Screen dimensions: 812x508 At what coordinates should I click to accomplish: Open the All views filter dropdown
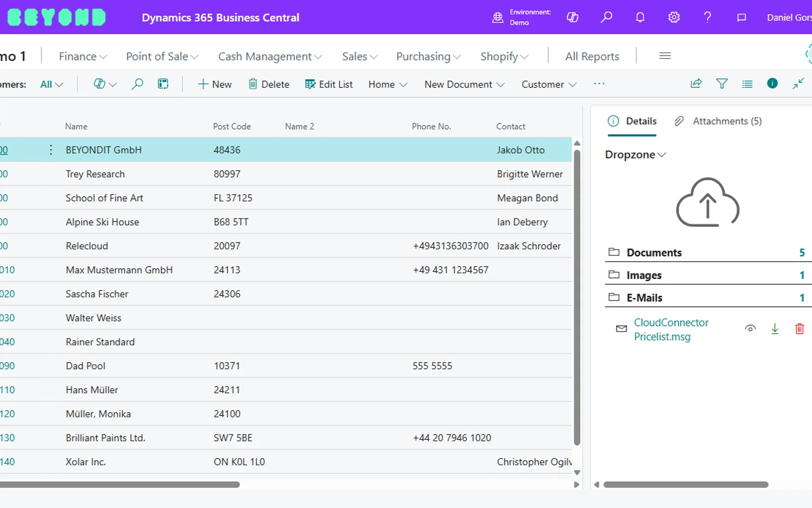(52, 84)
